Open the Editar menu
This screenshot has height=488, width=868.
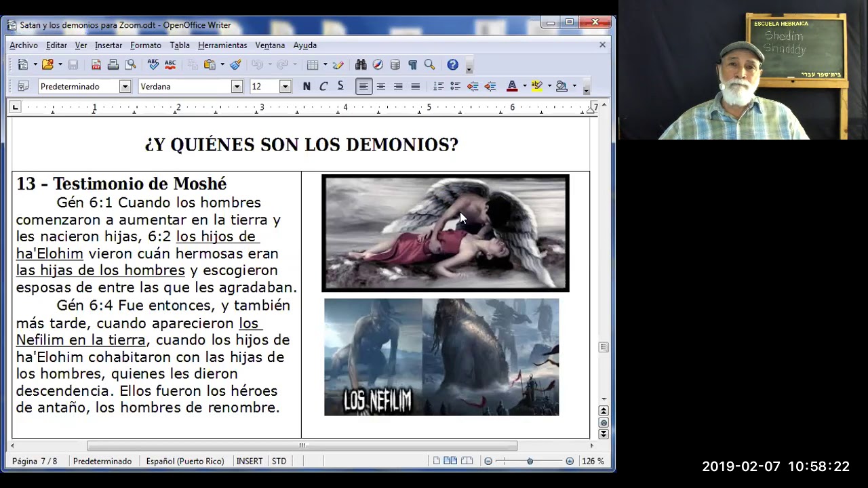click(x=56, y=45)
